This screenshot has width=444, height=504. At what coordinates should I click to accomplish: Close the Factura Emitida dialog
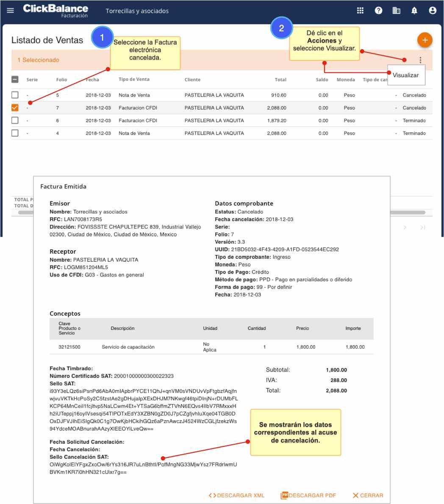coord(368,496)
